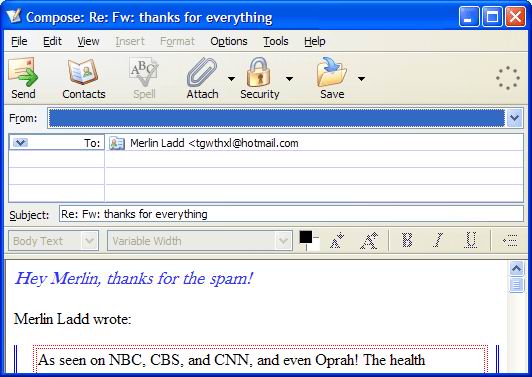Image resolution: width=532 pixels, height=377 pixels.
Task: Expand the Security options arrow
Action: [x=289, y=79]
